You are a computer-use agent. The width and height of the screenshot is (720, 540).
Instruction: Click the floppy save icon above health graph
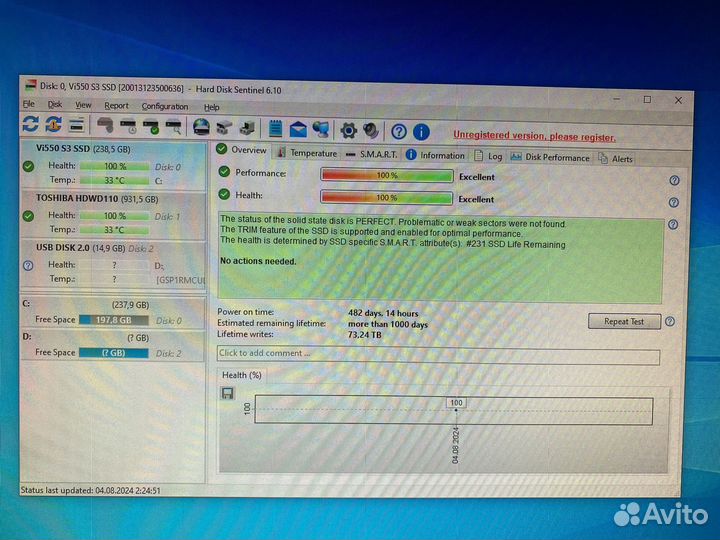227,393
